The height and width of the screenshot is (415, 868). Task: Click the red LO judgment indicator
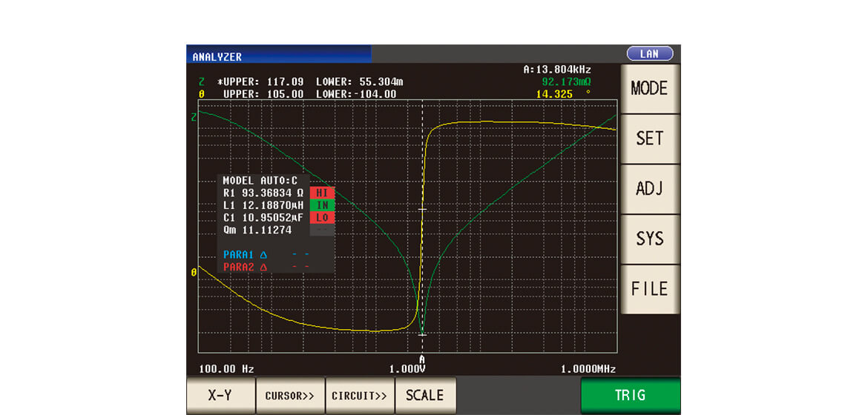tap(322, 218)
